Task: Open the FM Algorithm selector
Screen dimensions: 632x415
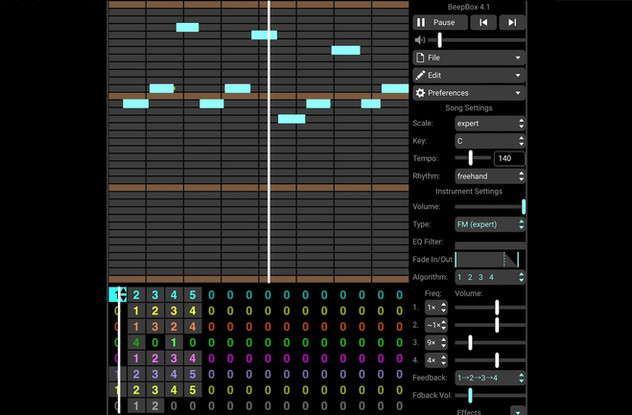Action: [489, 277]
